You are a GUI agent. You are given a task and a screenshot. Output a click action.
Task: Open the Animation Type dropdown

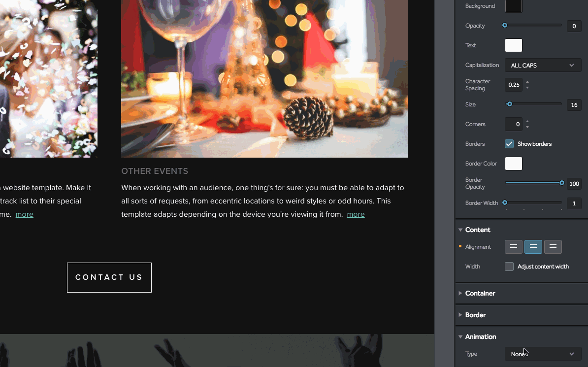[543, 354]
